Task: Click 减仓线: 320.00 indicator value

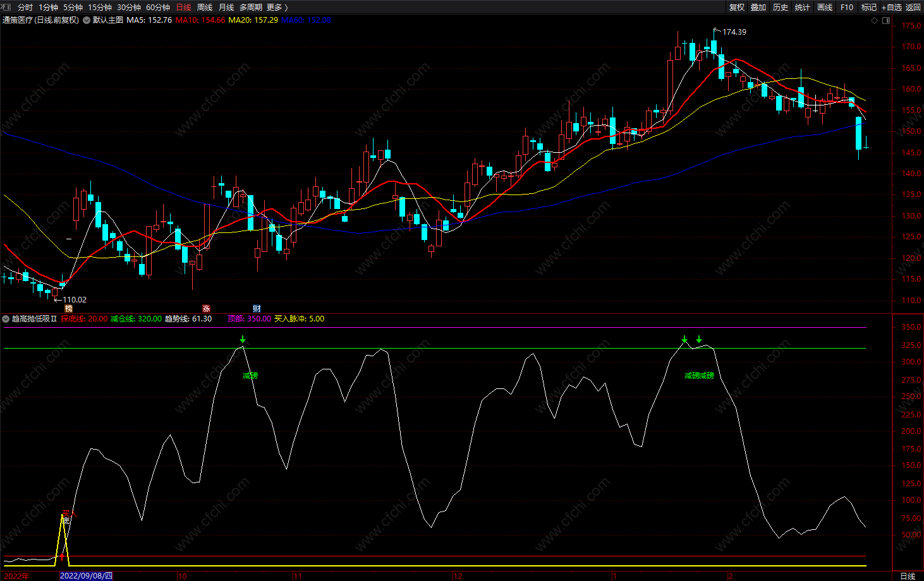Action: (x=136, y=319)
